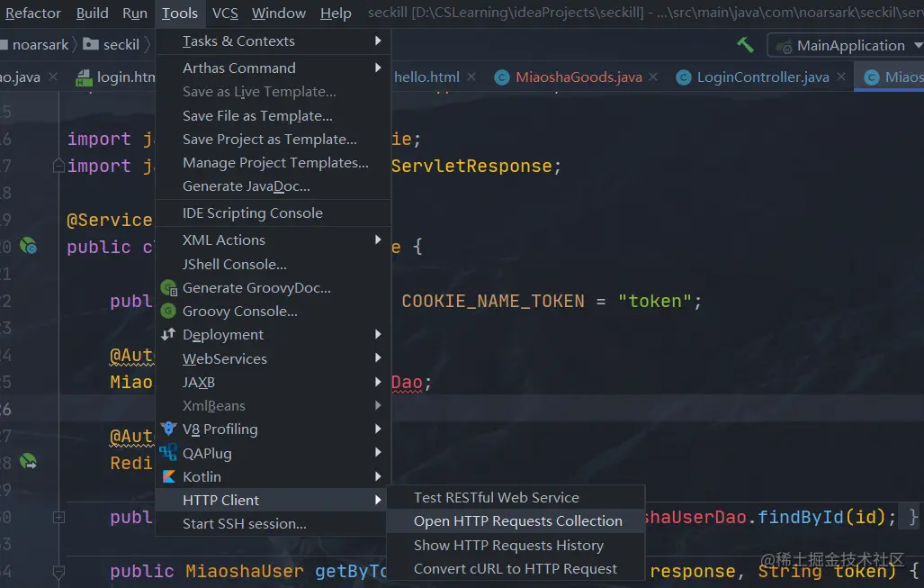Switch to the MiaoshaGoods.java tab
The height and width of the screenshot is (588, 924).
click(x=579, y=77)
